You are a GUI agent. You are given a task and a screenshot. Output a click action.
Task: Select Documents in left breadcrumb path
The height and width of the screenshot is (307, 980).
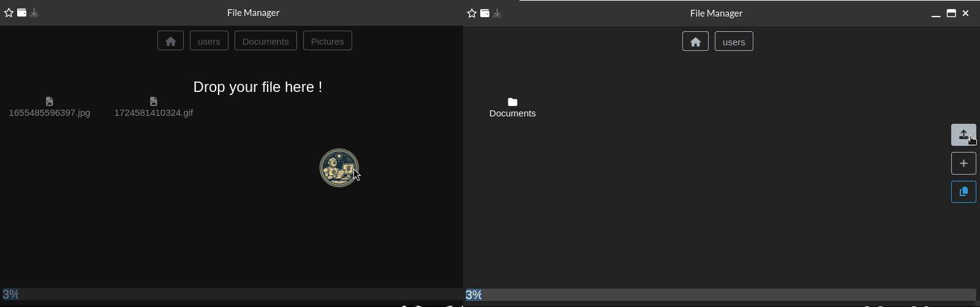tap(265, 41)
